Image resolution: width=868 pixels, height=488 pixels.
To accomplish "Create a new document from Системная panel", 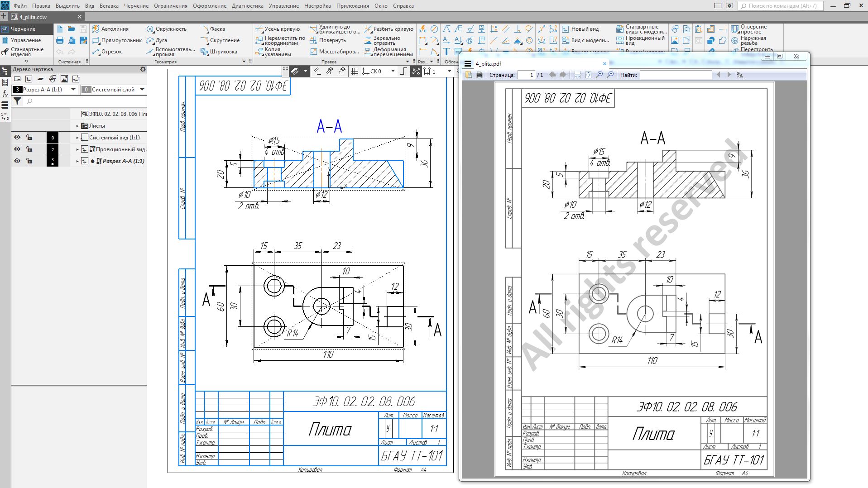I will coord(60,29).
